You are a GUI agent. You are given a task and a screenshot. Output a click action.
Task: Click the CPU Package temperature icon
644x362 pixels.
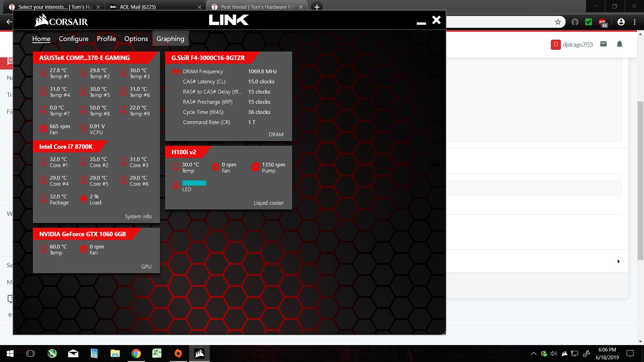pyautogui.click(x=43, y=199)
